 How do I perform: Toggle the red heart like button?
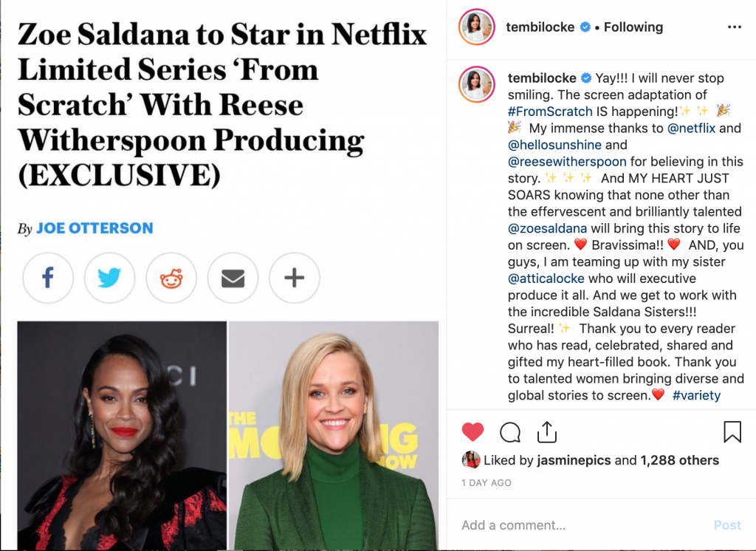tap(472, 432)
